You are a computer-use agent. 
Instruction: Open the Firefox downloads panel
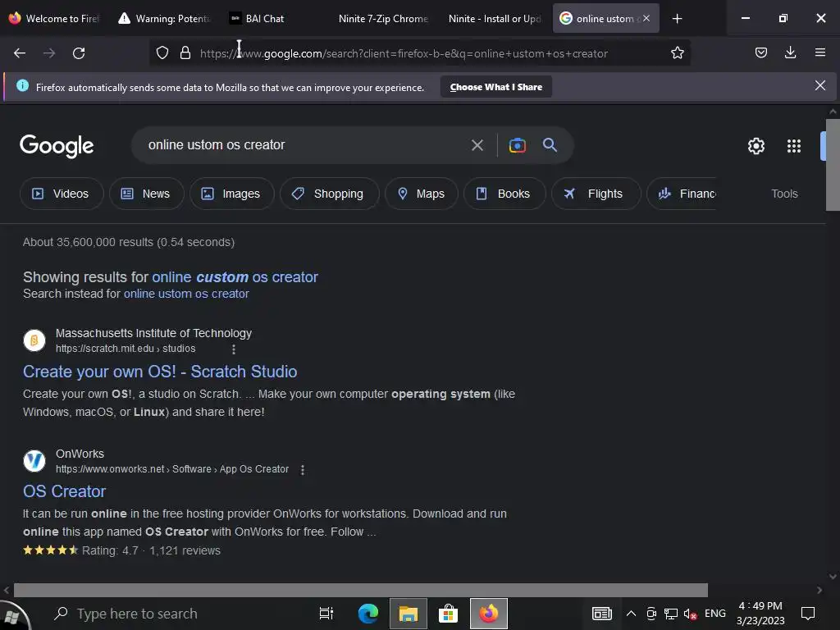(x=790, y=52)
